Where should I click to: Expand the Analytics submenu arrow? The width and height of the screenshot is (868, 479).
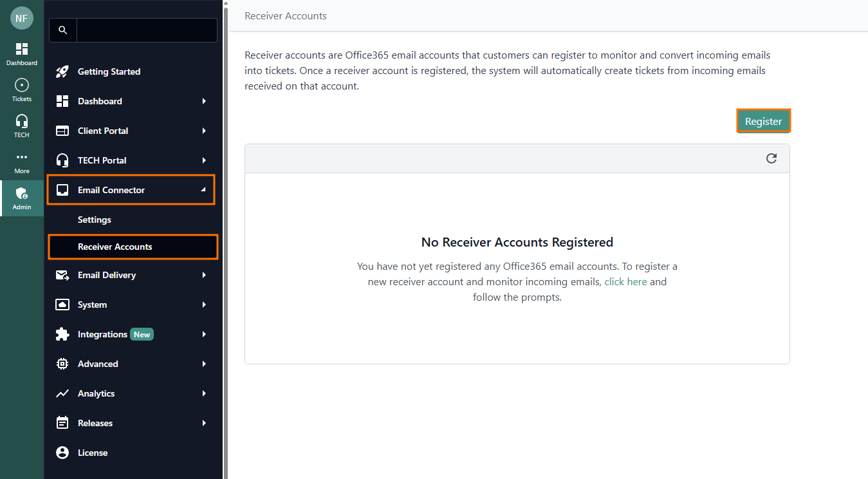tap(204, 393)
